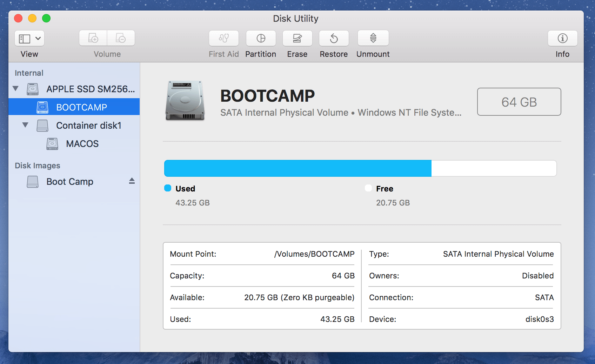Click the First Aid label

[224, 54]
